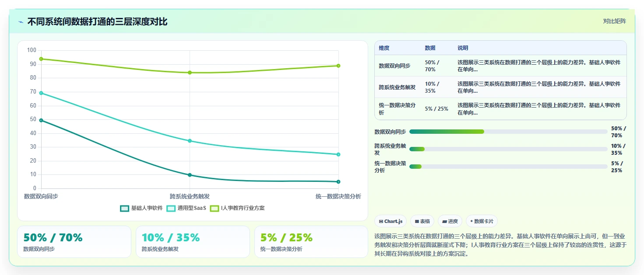Open the 50% / 70% stat card
Viewport: 644px width, 275px height.
[x=74, y=242]
